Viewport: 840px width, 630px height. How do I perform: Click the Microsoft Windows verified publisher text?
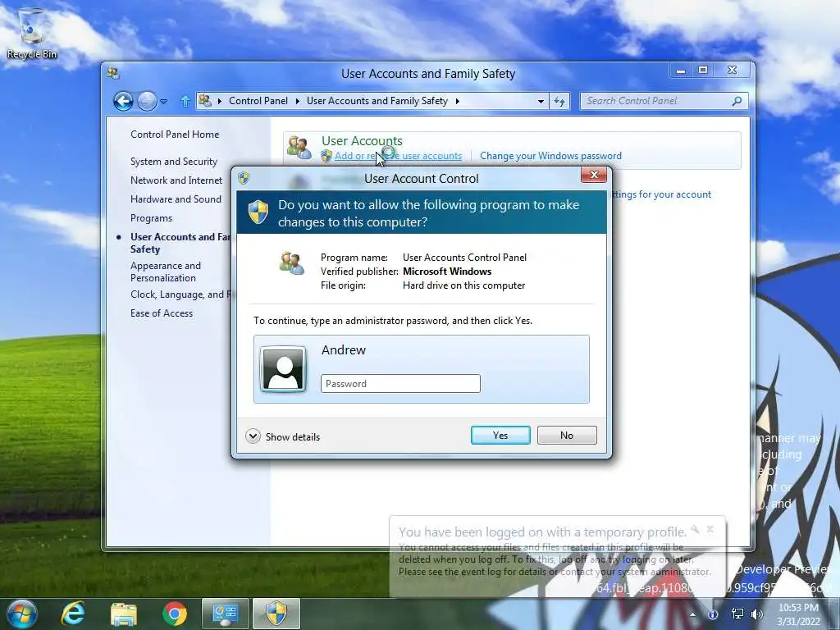pos(447,272)
